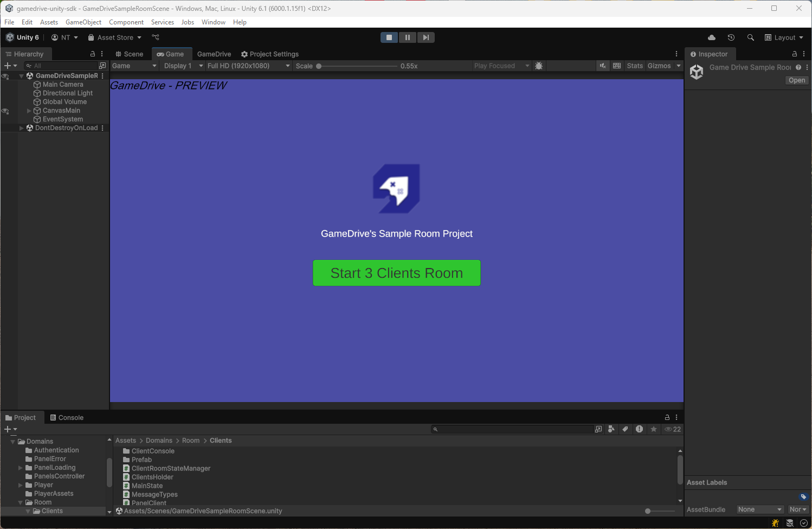
Task: Click the Open button in Inspector
Action: point(797,80)
